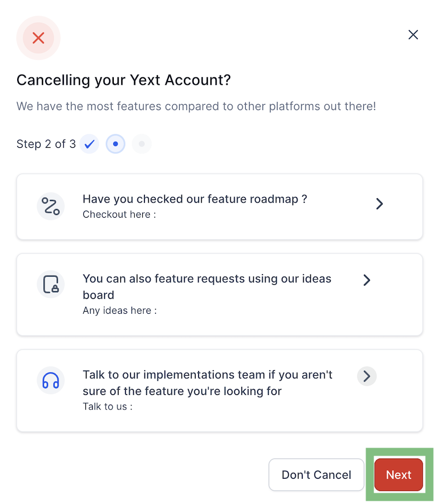This screenshot has width=438, height=504.
Task: Expand the implementations team chevron
Action: pyautogui.click(x=367, y=376)
